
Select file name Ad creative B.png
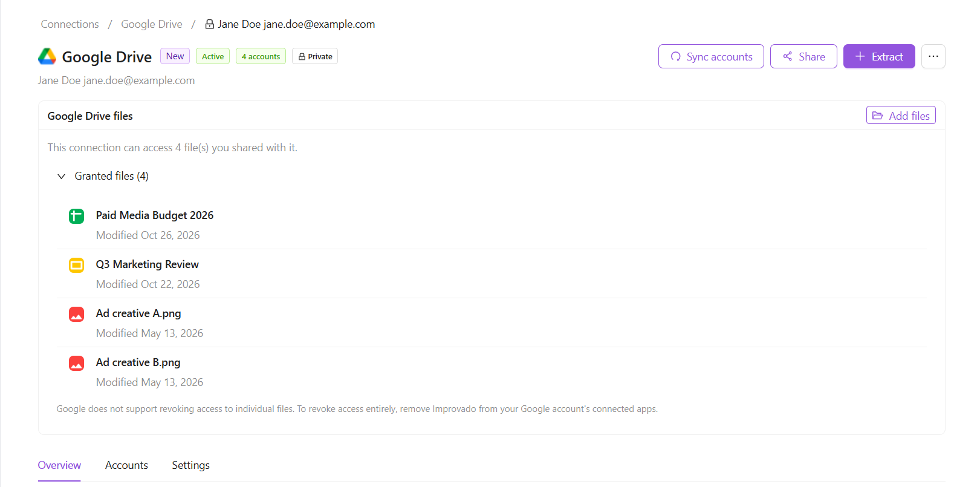pos(138,362)
